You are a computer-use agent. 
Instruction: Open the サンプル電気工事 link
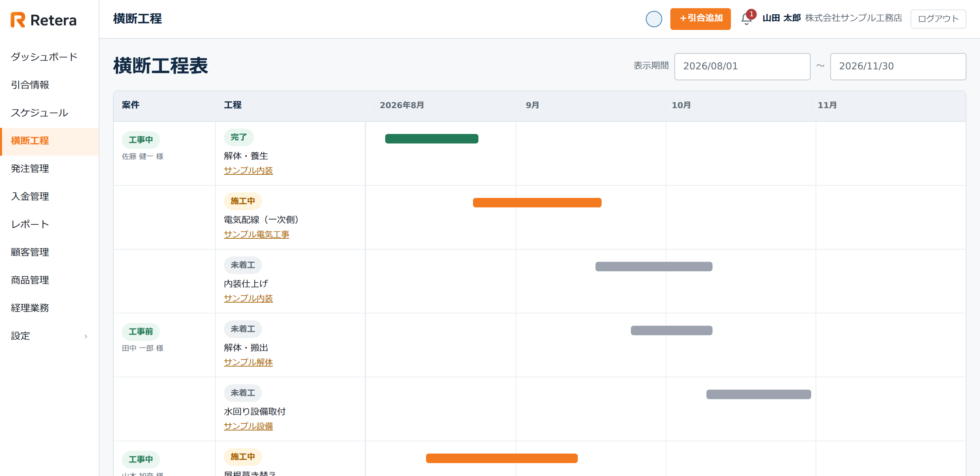257,234
